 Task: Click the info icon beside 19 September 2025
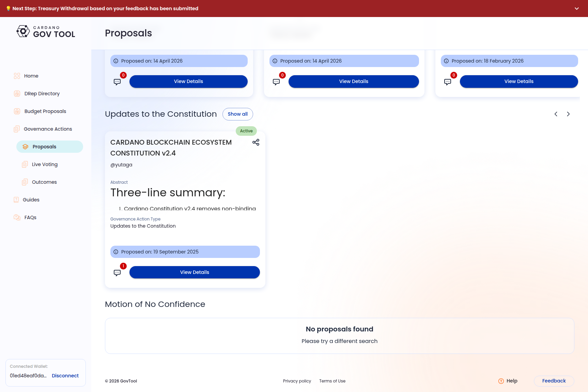click(116, 252)
